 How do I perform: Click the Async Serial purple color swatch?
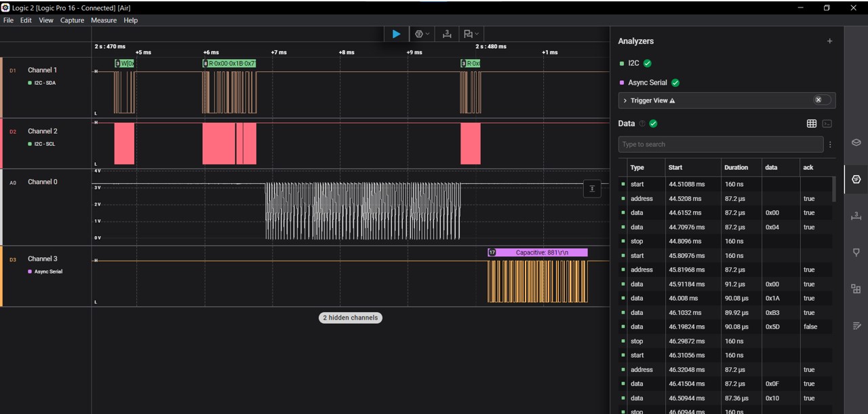[622, 83]
